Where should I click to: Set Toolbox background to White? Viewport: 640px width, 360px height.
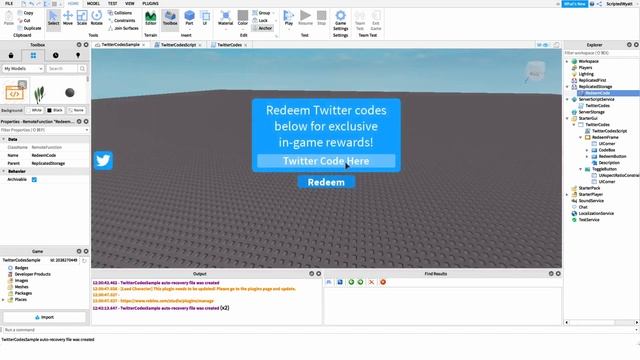(34, 110)
